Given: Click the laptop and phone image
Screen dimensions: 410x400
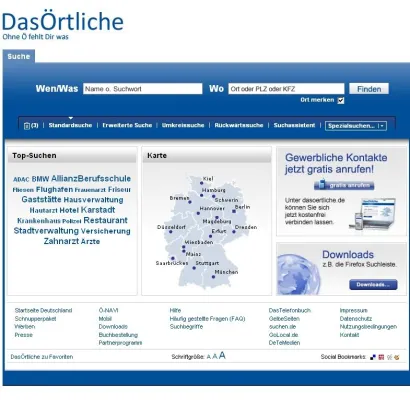Looking at the screenshot, I should (x=373, y=213).
